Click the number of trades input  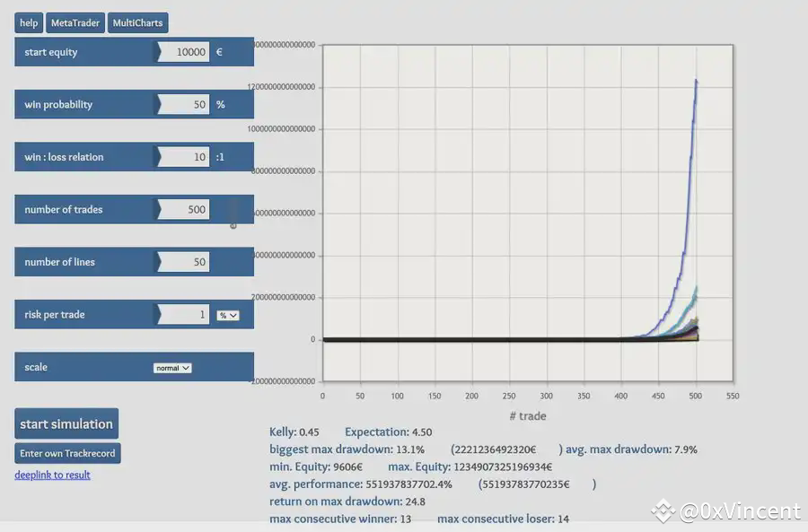(x=183, y=210)
